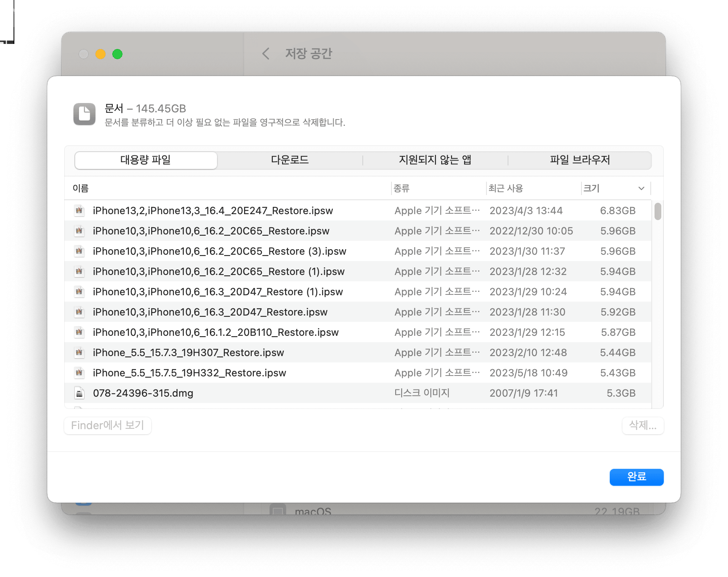Click the 2023/1/30 11:37 date cell
728x577 pixels.
527,251
